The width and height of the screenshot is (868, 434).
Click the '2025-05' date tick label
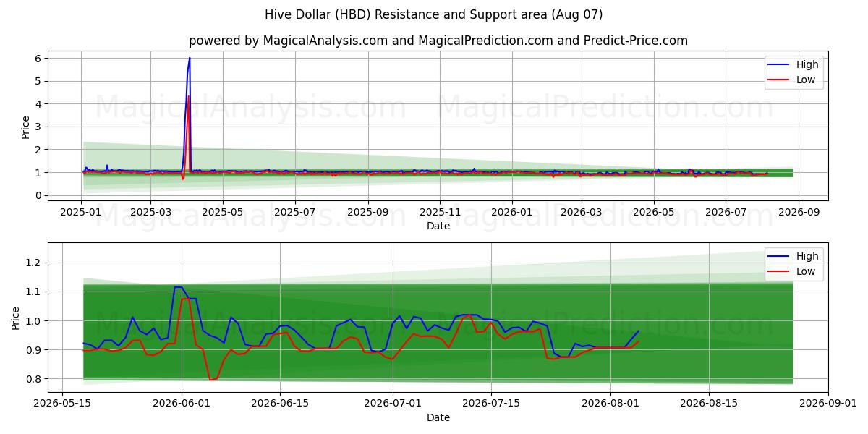222,211
